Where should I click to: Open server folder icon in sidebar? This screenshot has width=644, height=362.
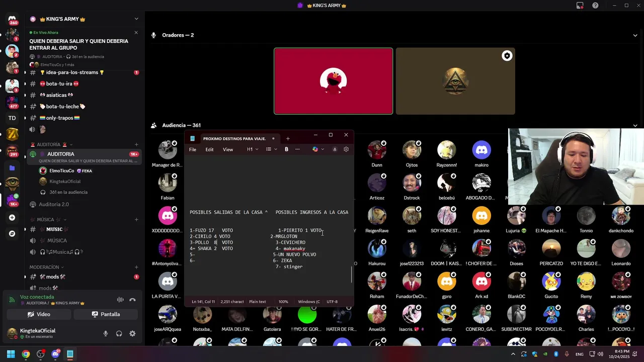coord(12,168)
